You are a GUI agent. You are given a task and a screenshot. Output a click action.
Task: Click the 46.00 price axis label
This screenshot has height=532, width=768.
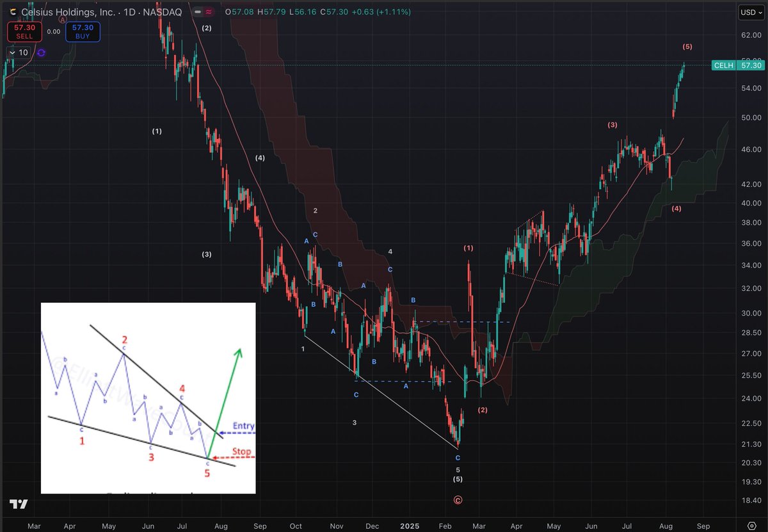[x=750, y=149]
